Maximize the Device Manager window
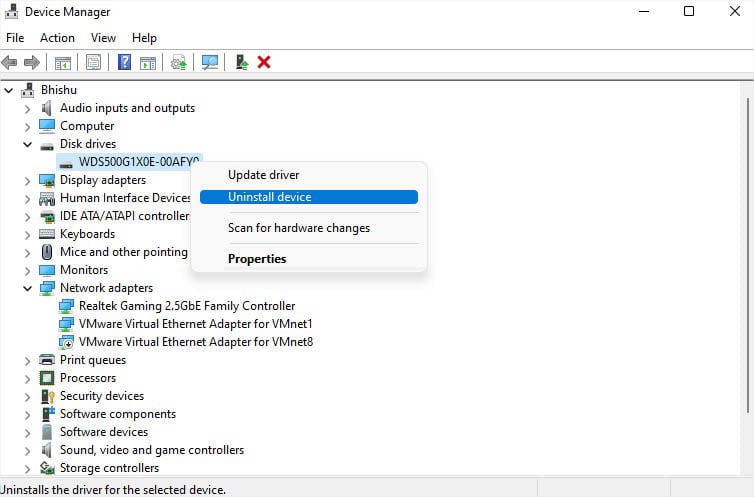Viewport: 754px width, 497px height. click(x=689, y=11)
